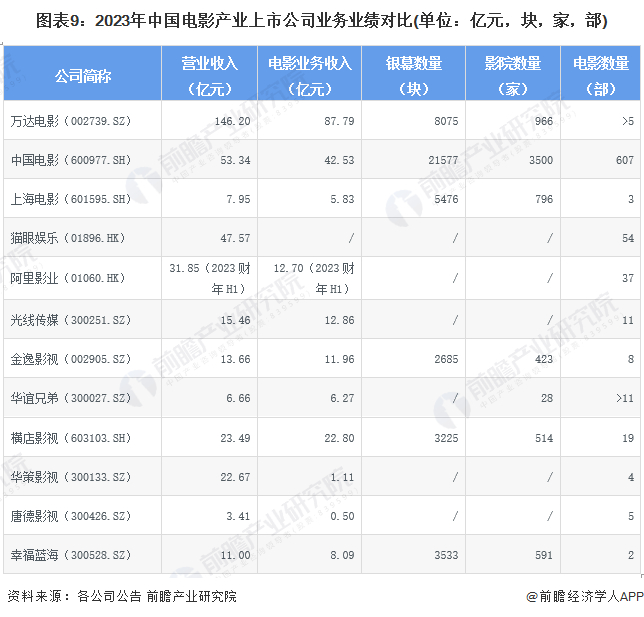Select screen count 3533
Viewport: 644px width, 617px height.
coord(446,555)
